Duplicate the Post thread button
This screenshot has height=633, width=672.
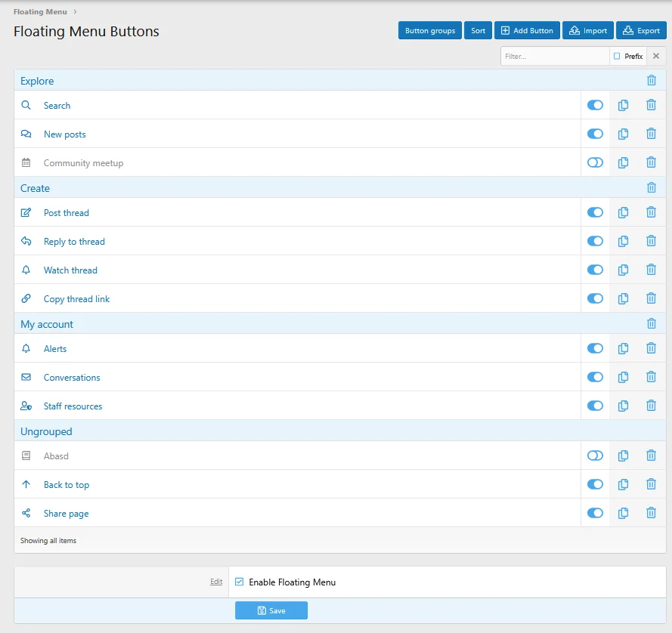pos(623,212)
